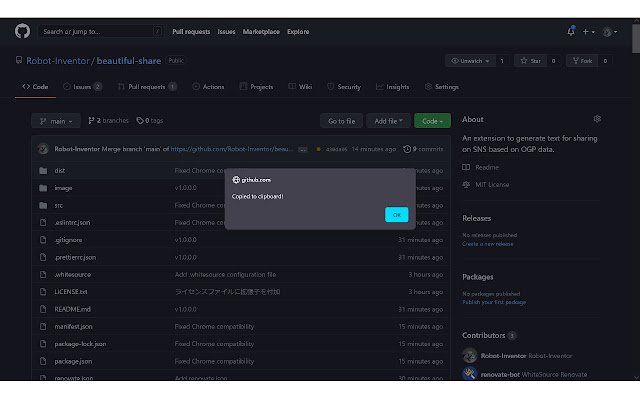
Task: Click the commit author avatar
Action: [43, 149]
